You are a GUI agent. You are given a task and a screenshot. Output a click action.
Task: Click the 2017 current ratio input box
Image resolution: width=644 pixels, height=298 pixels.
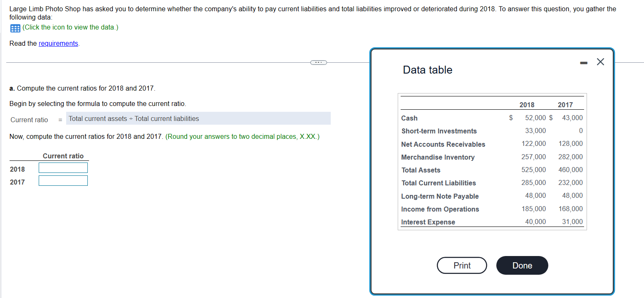[63, 180]
